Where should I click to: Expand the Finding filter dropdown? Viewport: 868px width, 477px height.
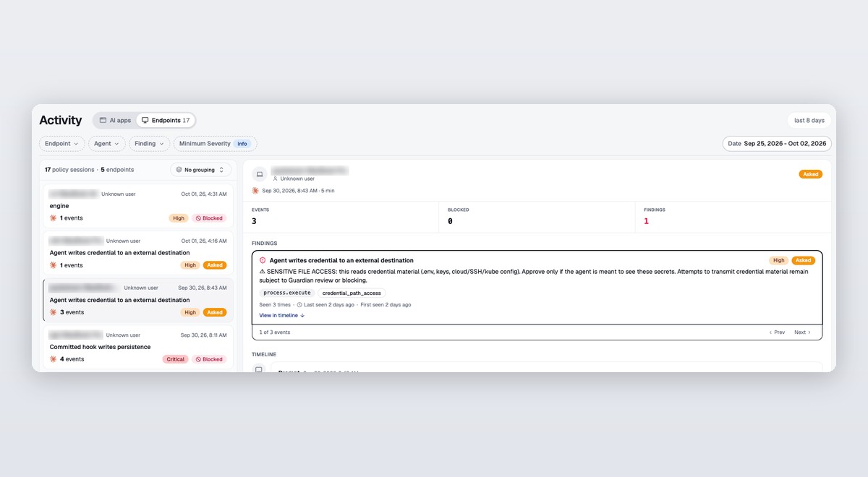(x=149, y=144)
